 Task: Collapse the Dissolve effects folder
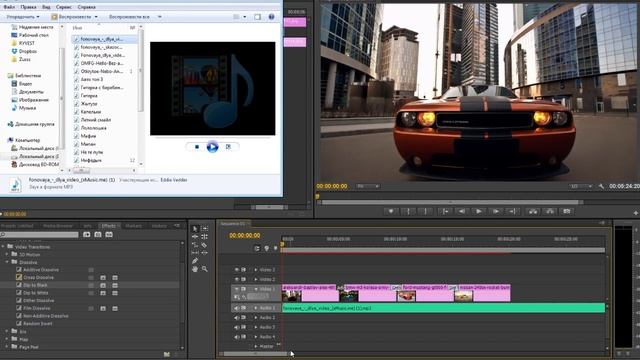pos(7,262)
